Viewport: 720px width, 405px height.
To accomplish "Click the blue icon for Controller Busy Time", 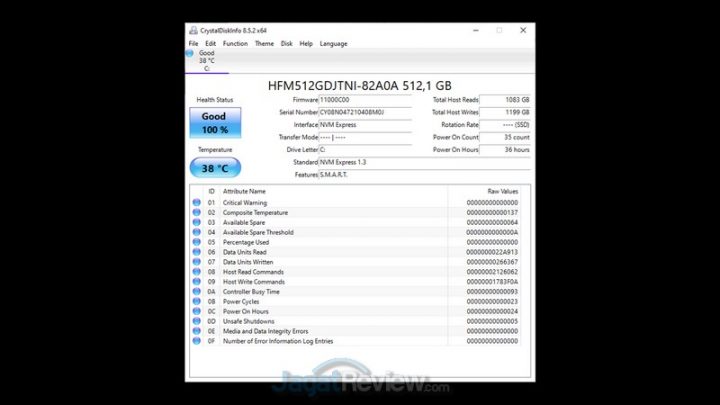I will [x=197, y=291].
